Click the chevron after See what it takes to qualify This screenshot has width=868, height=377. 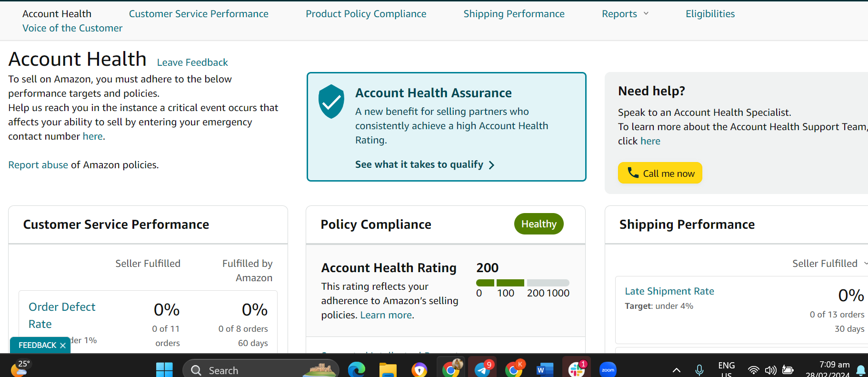[492, 165]
